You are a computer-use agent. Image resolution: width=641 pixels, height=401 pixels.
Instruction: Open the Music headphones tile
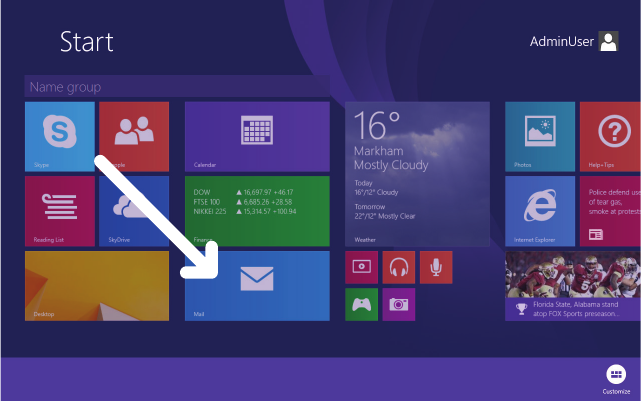pos(399,267)
